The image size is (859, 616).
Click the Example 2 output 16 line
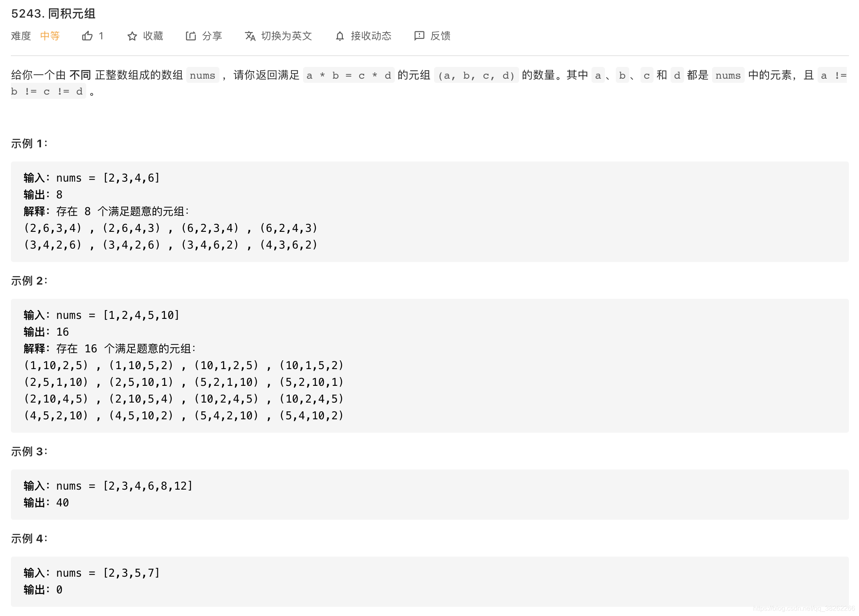(46, 332)
